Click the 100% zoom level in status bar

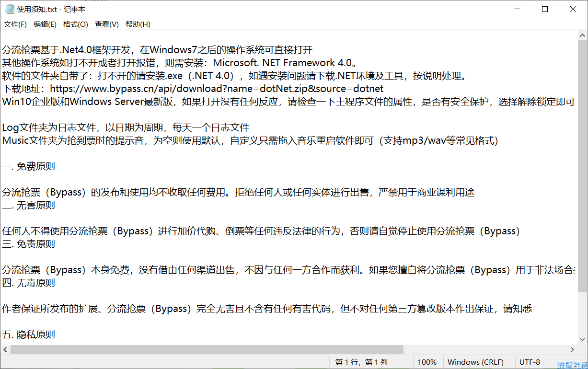(x=427, y=362)
